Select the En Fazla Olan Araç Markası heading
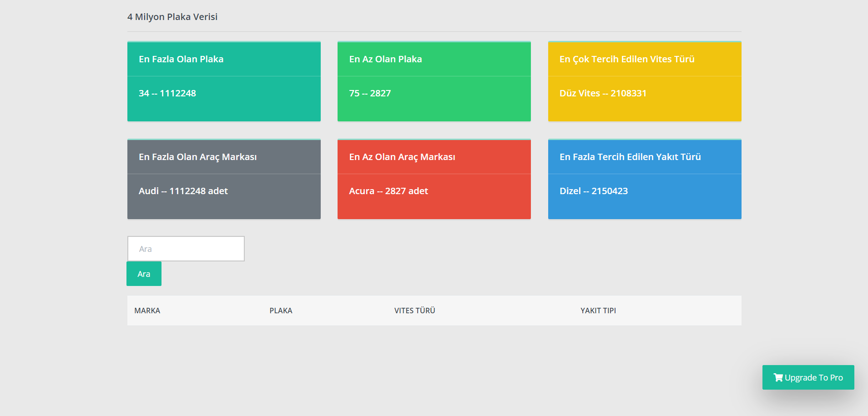The width and height of the screenshot is (868, 416). click(197, 157)
